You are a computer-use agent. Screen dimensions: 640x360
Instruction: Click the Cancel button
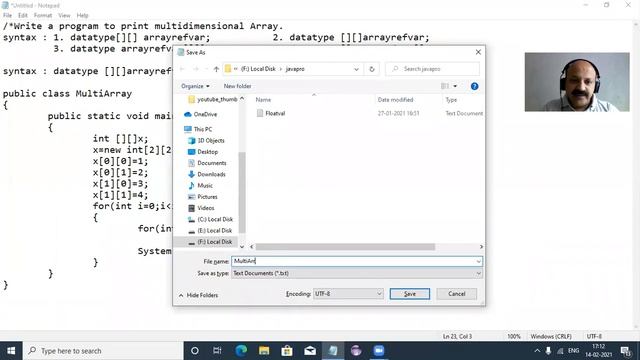pos(456,294)
